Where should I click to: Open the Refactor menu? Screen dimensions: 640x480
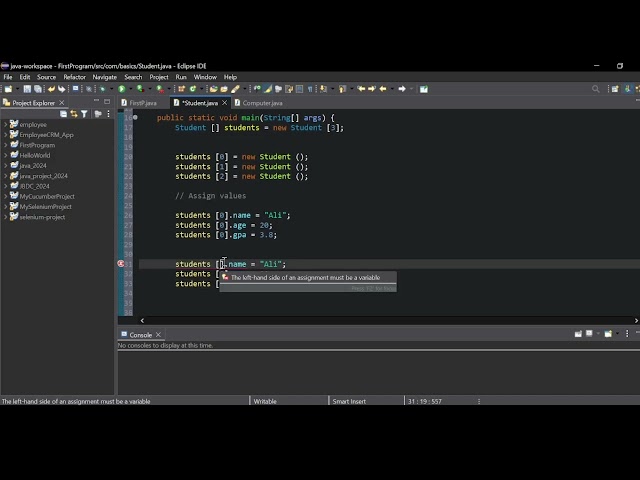coord(74,77)
